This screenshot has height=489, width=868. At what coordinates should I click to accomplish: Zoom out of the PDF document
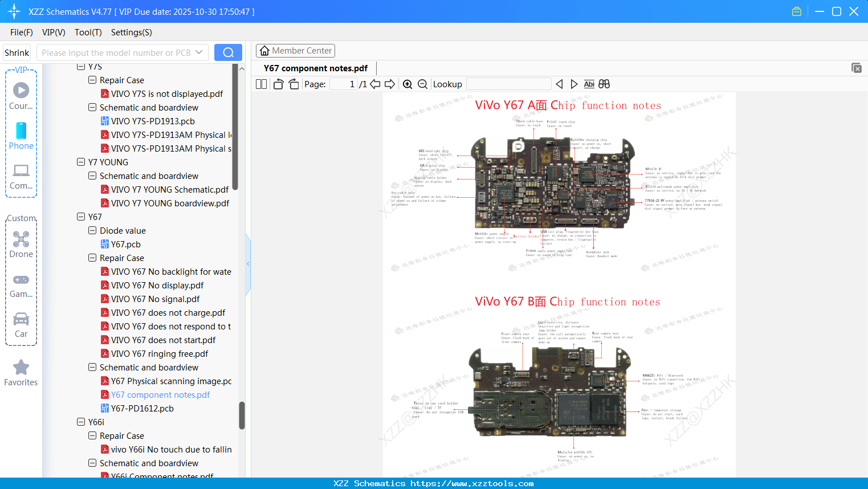(422, 84)
